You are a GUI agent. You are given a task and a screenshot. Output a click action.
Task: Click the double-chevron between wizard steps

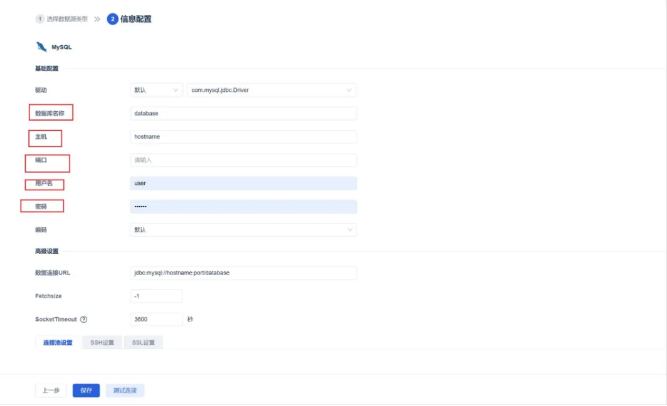[96, 19]
